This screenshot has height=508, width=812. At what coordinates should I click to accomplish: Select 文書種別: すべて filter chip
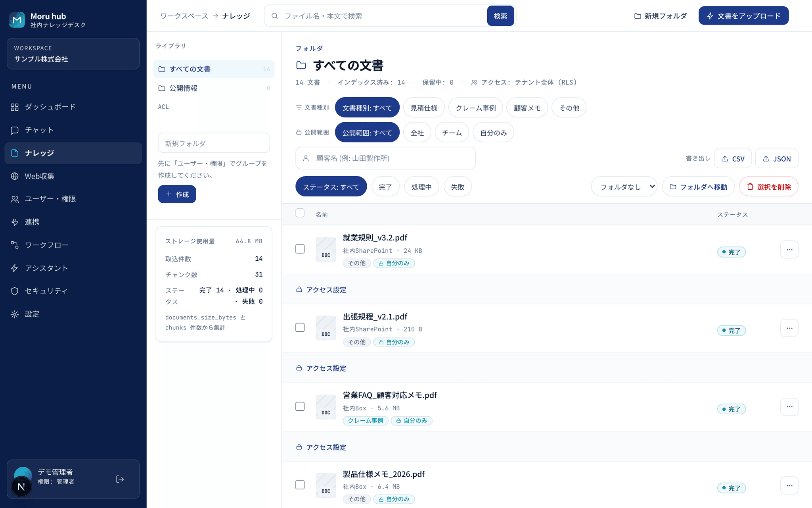click(x=367, y=108)
